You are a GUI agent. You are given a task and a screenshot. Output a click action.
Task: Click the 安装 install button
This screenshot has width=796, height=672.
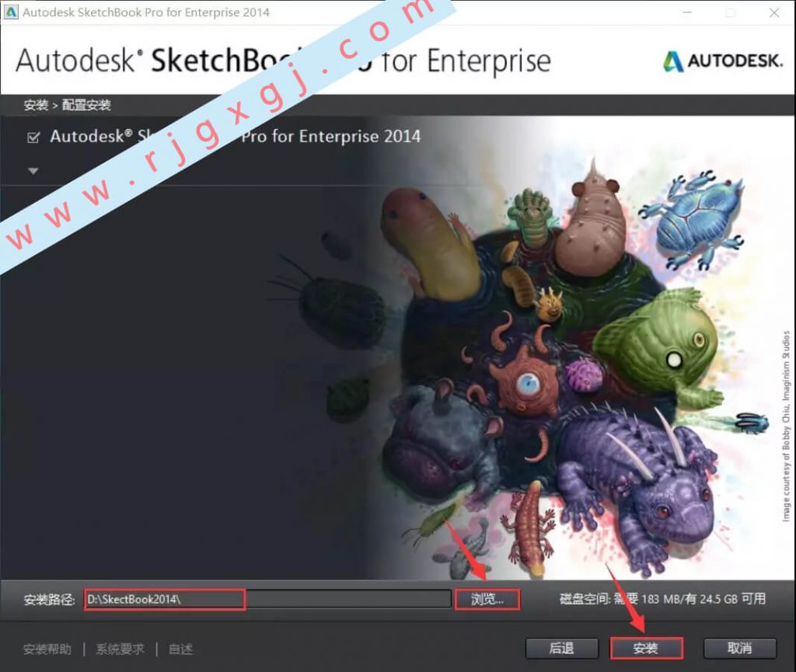point(646,648)
